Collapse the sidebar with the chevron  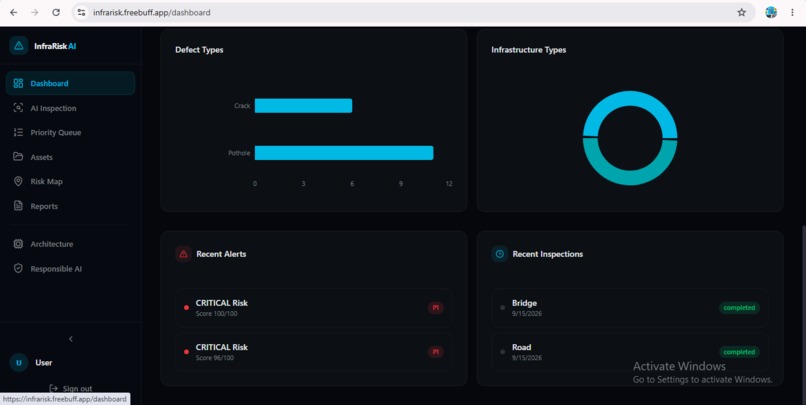point(71,339)
